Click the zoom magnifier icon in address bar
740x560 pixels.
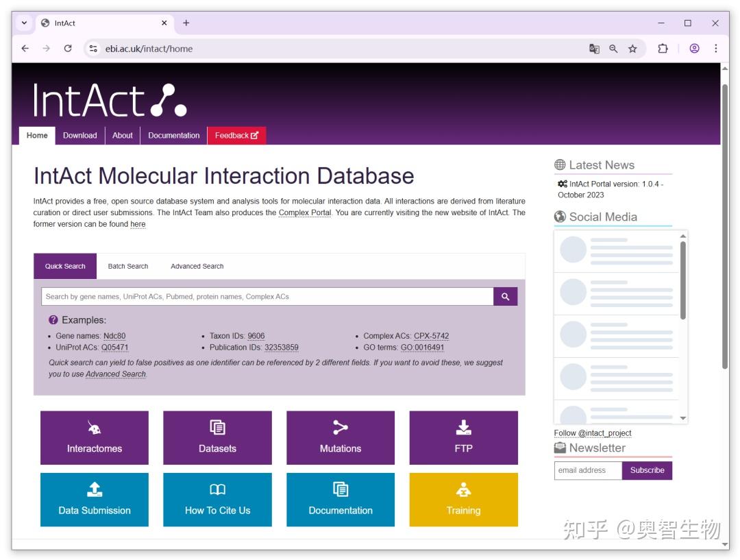point(613,49)
